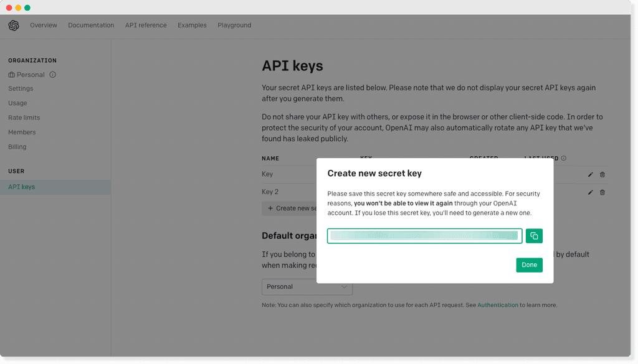Delete the key named Key
This screenshot has width=638, height=364.
602,175
